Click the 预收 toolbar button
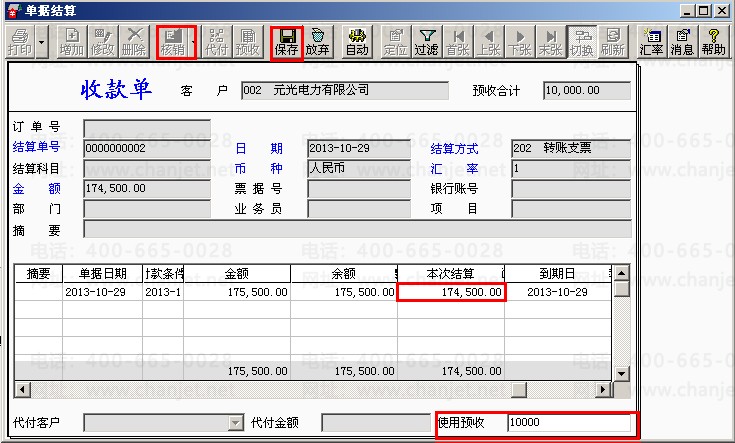Image resolution: width=735 pixels, height=443 pixels. 248,42
